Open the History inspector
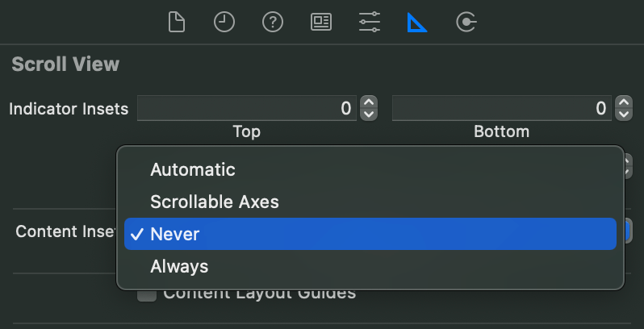Screen dimensions: 644x329 224,22
